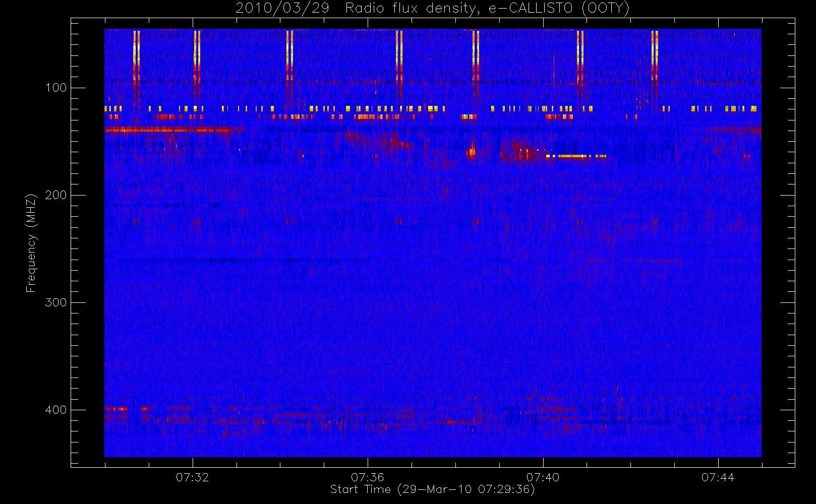
Task: Click the 'Start Time (29-Mar-10 07:29:36)' label
Action: pos(432,489)
